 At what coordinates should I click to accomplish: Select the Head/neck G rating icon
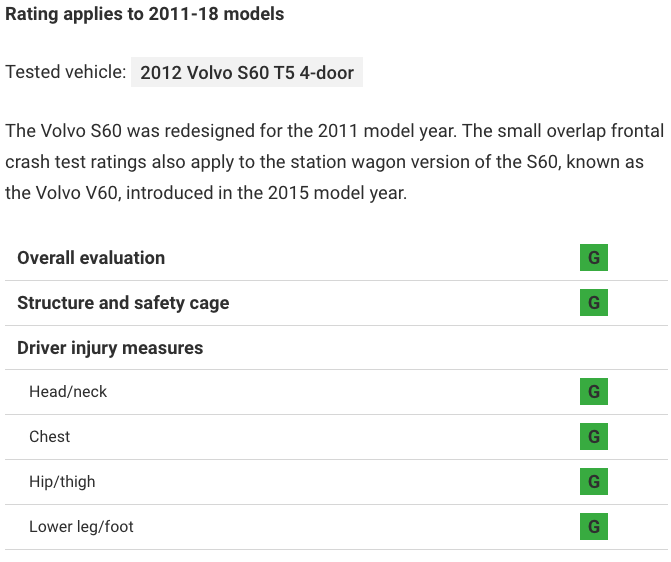tap(593, 392)
